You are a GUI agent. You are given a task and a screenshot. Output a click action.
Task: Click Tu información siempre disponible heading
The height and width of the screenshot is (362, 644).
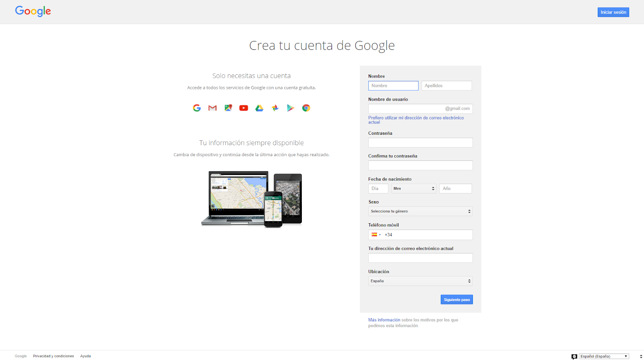(x=252, y=143)
